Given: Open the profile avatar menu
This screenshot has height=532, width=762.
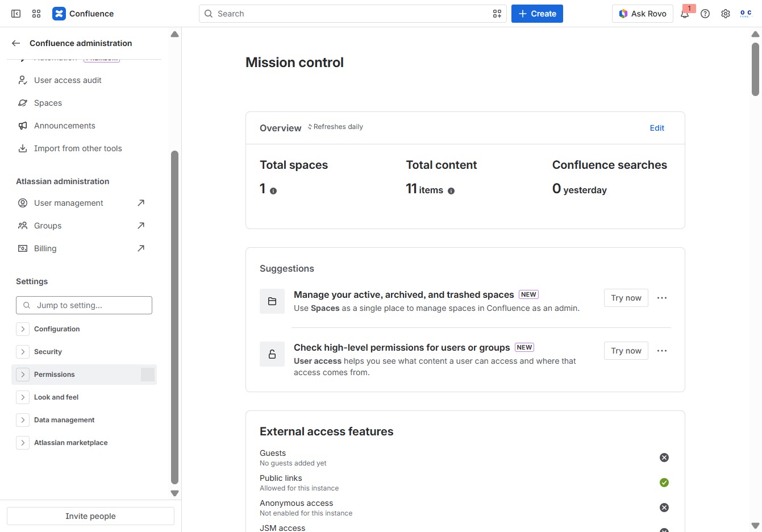Looking at the screenshot, I should click(746, 14).
